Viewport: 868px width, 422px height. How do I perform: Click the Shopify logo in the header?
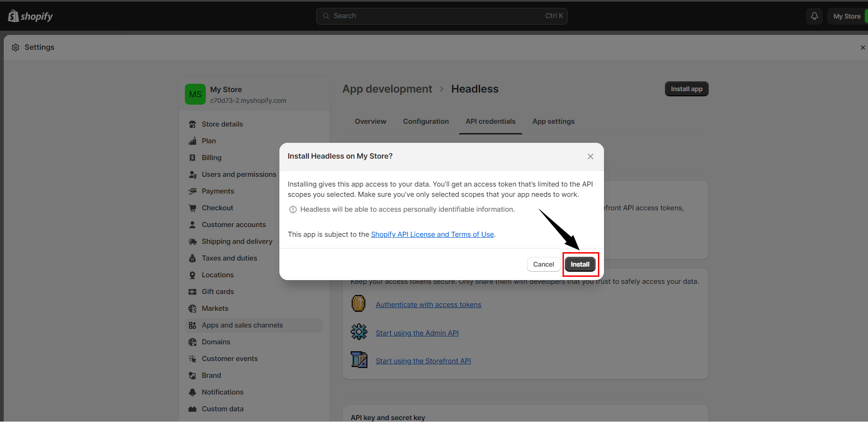30,16
